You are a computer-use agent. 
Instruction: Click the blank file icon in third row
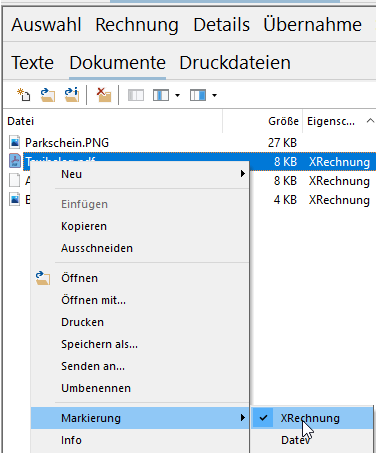pyautogui.click(x=15, y=180)
